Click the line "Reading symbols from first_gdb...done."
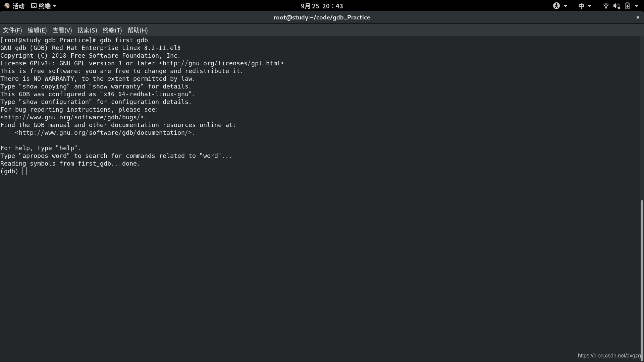Screen dimensions: 644x362 point(70,164)
